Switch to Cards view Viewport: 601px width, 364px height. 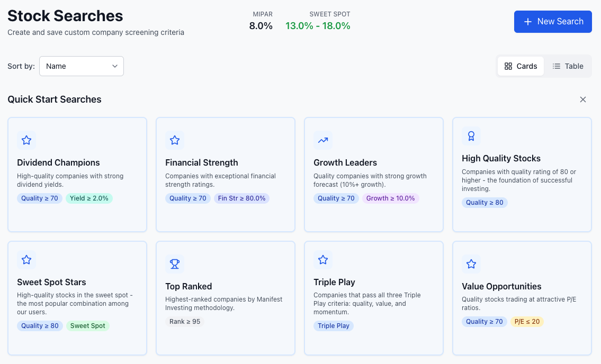click(521, 66)
